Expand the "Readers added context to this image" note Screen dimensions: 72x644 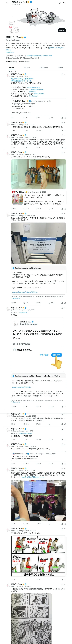click(64, 268)
